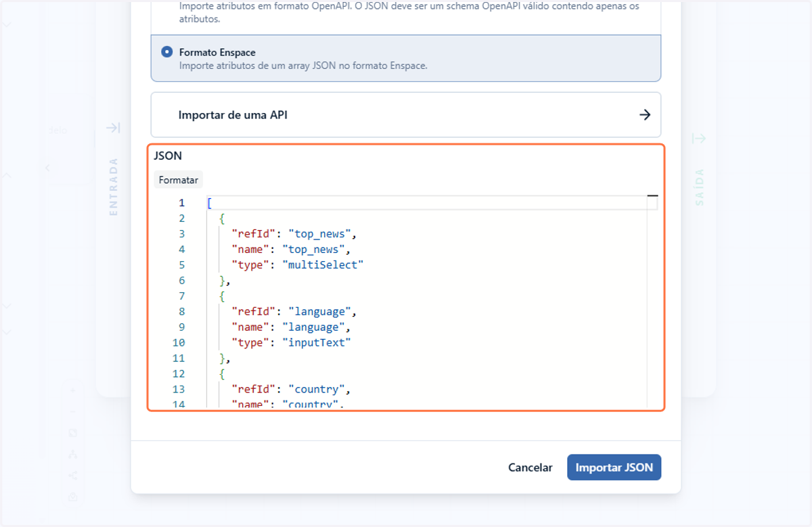This screenshot has width=812, height=527.
Task: Click the "name": "top_news" code line
Action: [291, 250]
